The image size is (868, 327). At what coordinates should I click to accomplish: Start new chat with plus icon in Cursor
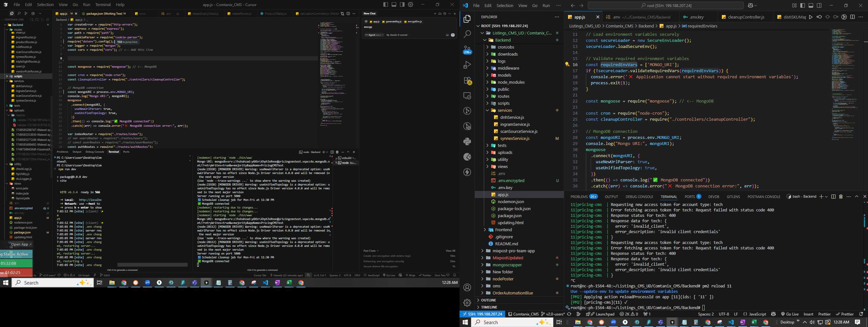click(x=435, y=13)
